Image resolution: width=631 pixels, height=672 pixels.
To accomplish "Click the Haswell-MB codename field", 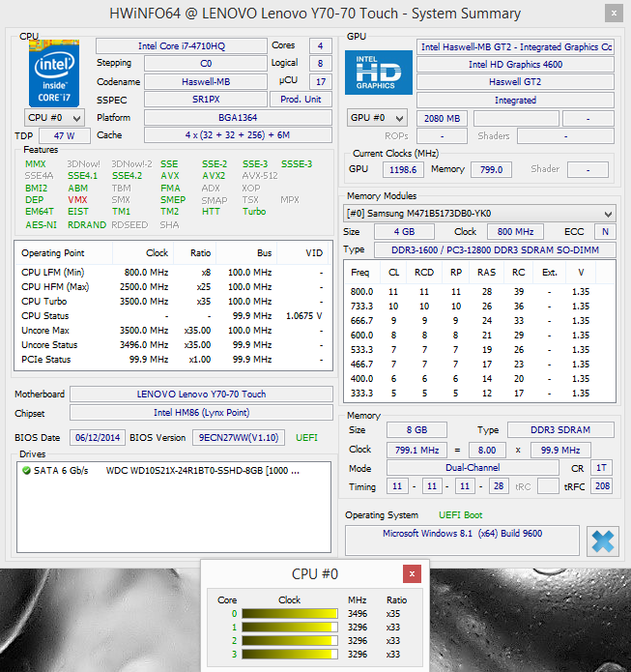I will (206, 81).
